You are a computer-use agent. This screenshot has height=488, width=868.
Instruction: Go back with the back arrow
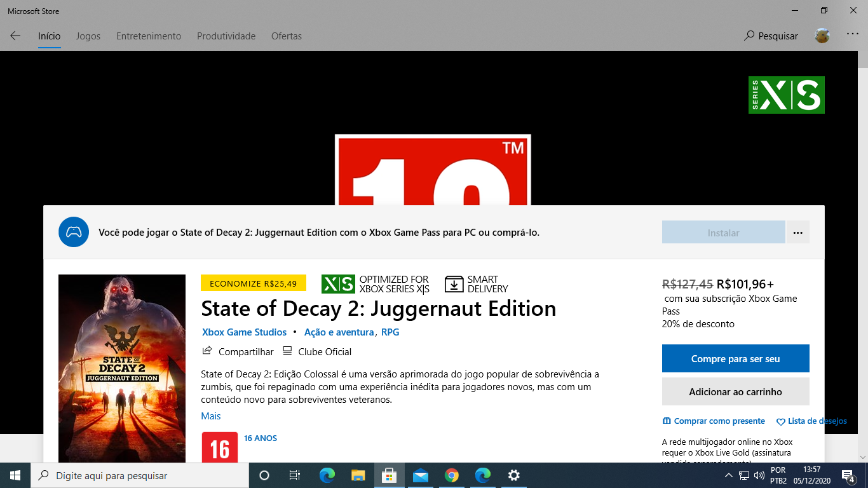[15, 36]
